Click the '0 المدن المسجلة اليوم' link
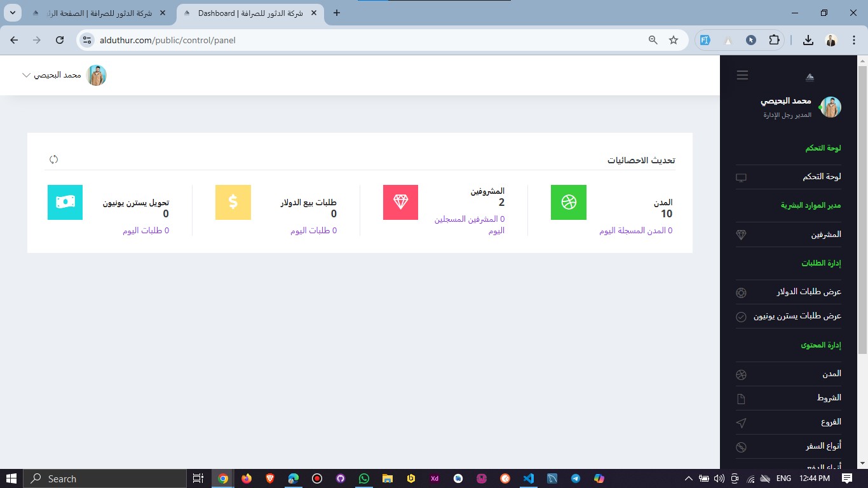This screenshot has height=488, width=868. pos(635,231)
